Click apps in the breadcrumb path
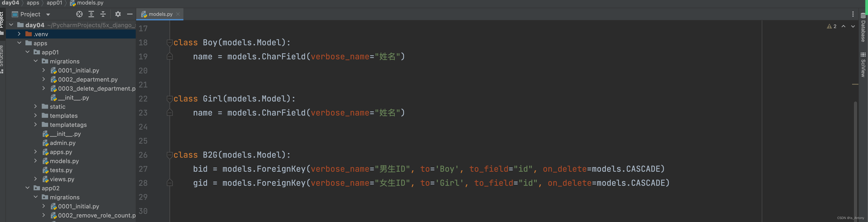The width and height of the screenshot is (868, 222). [33, 3]
